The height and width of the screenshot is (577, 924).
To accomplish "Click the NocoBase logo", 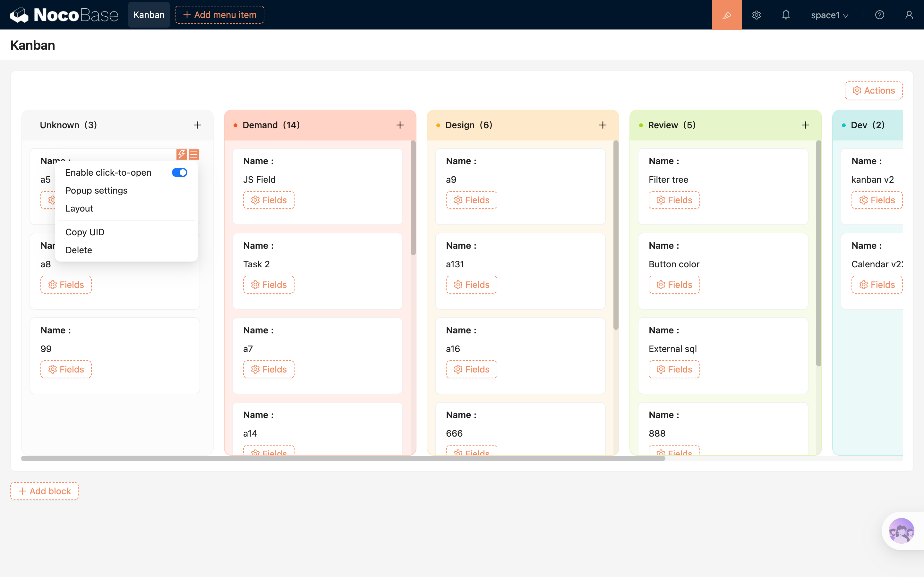I will pyautogui.click(x=64, y=15).
